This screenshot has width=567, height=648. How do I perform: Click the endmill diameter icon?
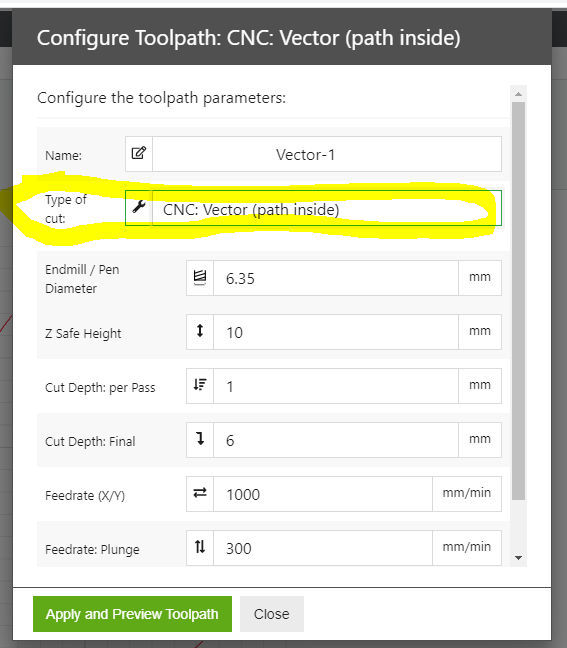tap(200, 278)
